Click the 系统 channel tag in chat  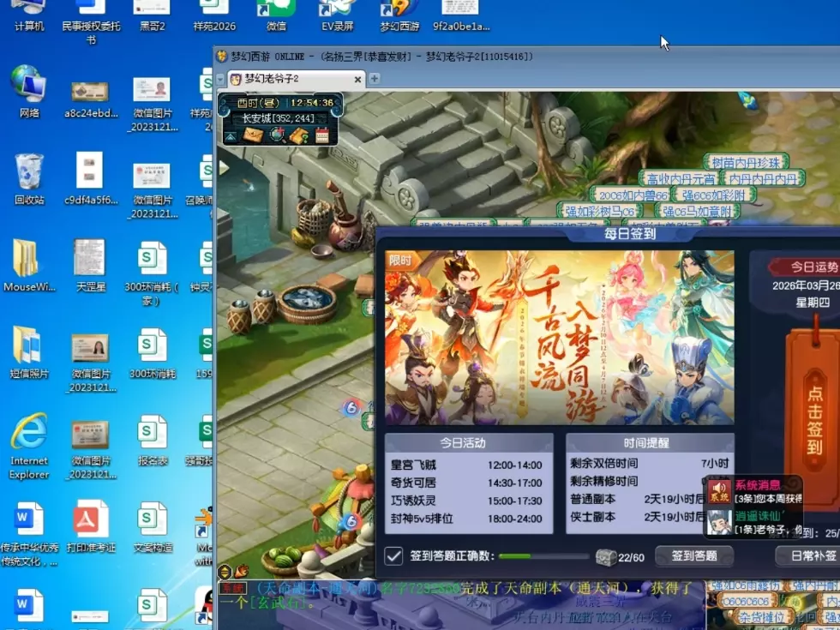tap(233, 588)
